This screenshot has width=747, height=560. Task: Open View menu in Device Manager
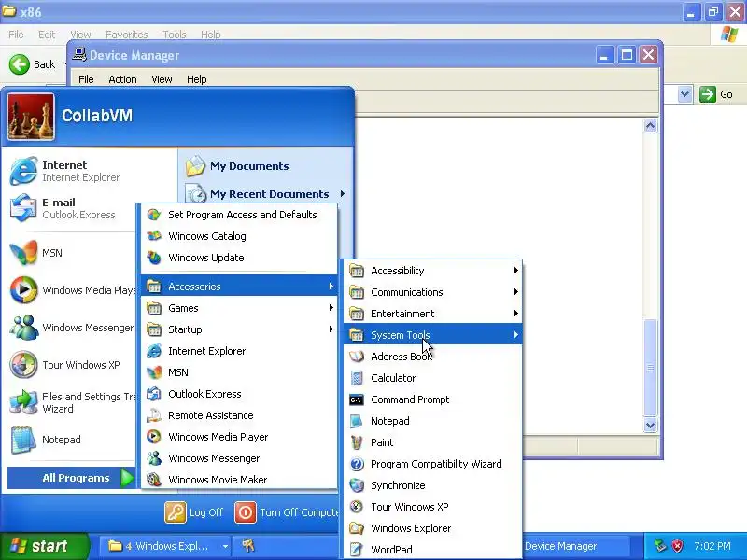pyautogui.click(x=162, y=79)
